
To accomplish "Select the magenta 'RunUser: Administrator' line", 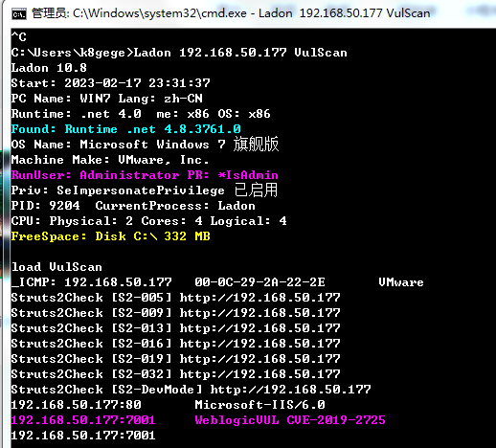I will 145,175.
